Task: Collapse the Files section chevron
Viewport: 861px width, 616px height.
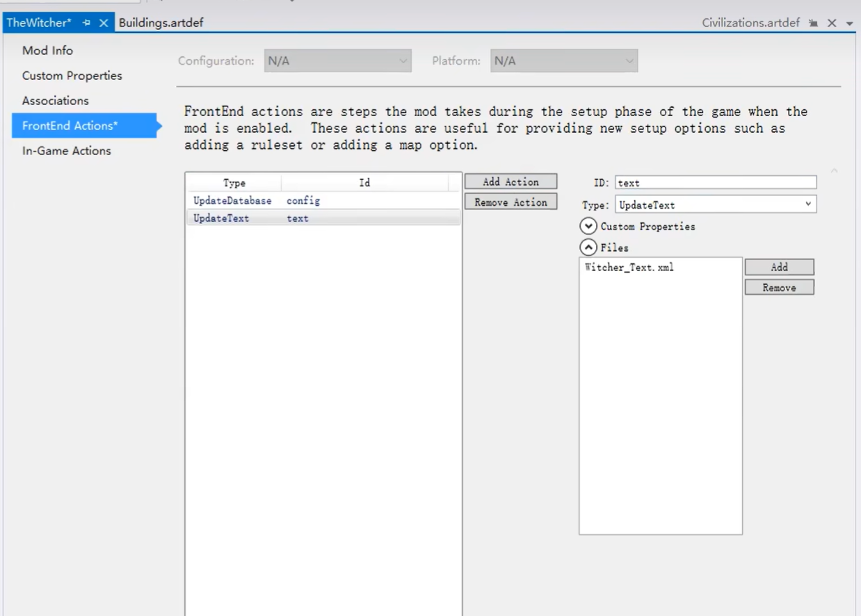Action: (588, 248)
